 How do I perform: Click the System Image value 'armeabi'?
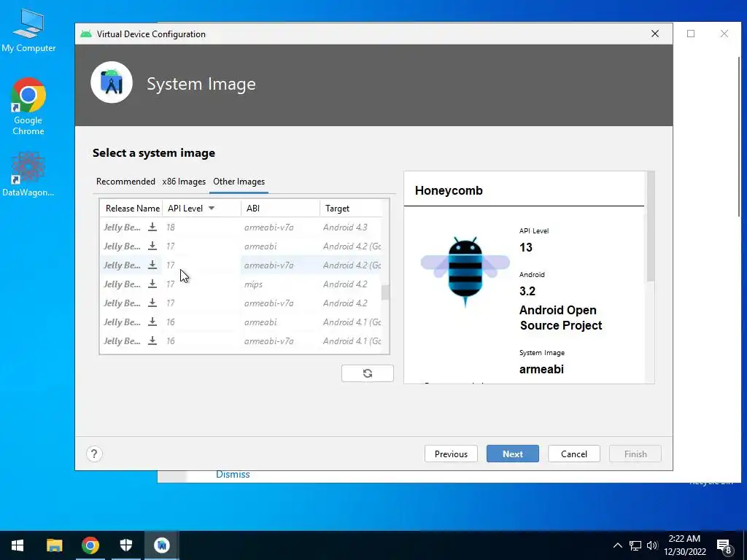tap(542, 370)
